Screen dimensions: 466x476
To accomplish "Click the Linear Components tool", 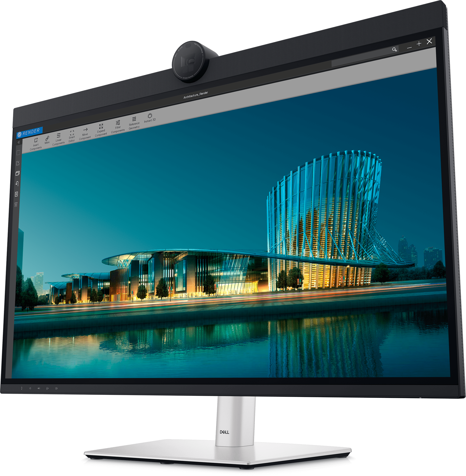I will tap(58, 134).
